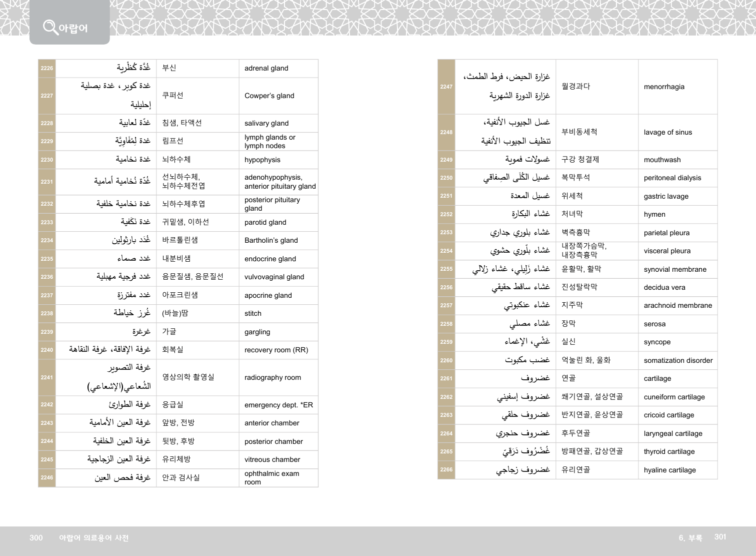Select row number 2266

point(446,470)
